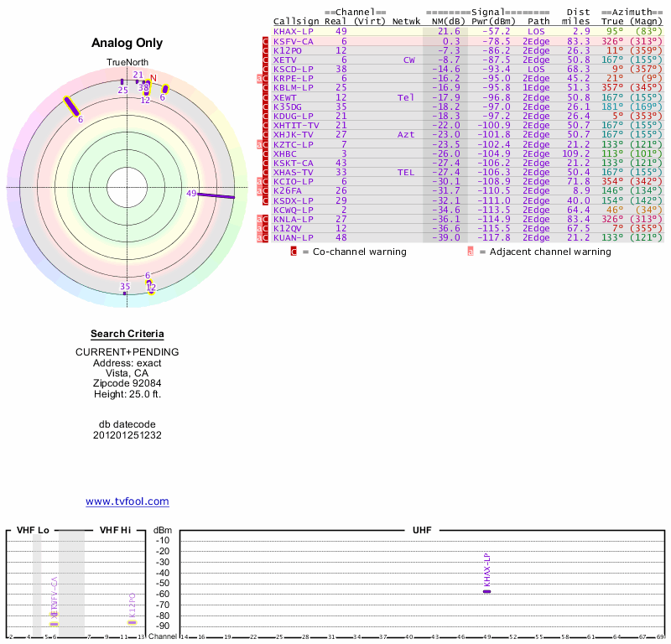Click the channel 35 marker on radar plot
The height and width of the screenshot is (644, 671).
(x=125, y=293)
